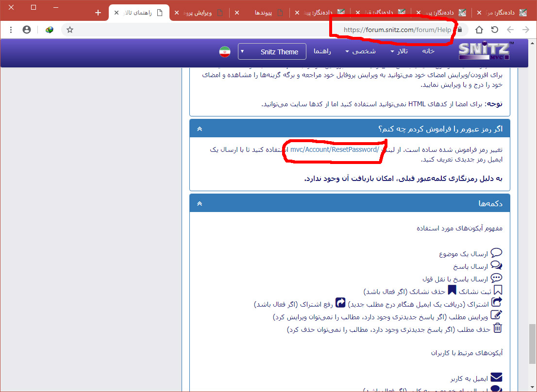The image size is (537, 392).
Task: Open the Snitz Theme dropdown
Action: 272,52
